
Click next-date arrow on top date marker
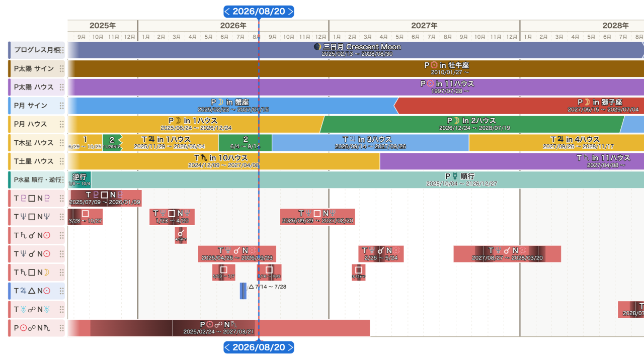point(290,12)
